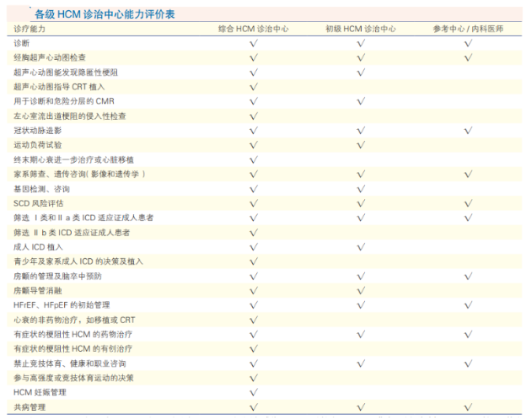Select the 初级 HCM 诊治中心 column header

361,29
